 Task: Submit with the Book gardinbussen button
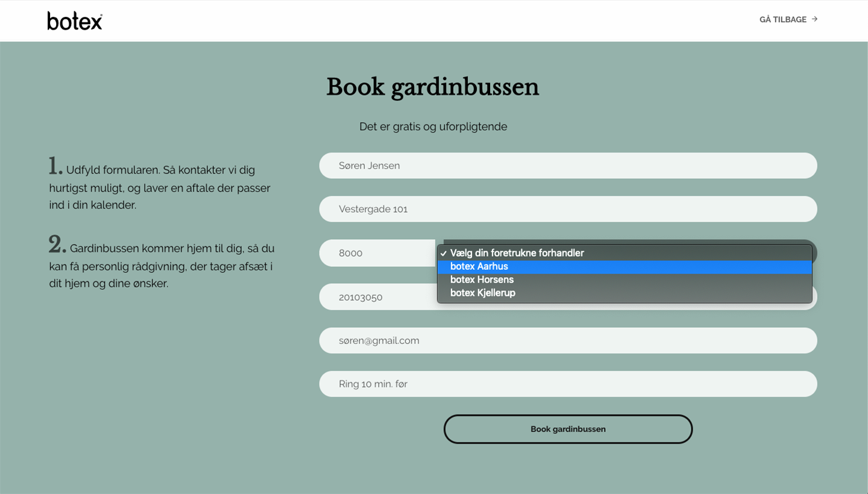point(568,429)
